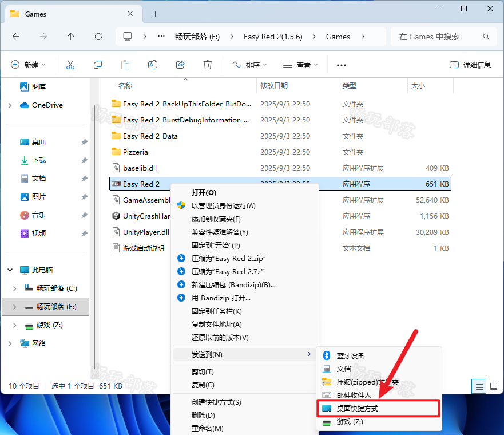Expand the 畅玩部落 (C:) drive

(x=14, y=288)
